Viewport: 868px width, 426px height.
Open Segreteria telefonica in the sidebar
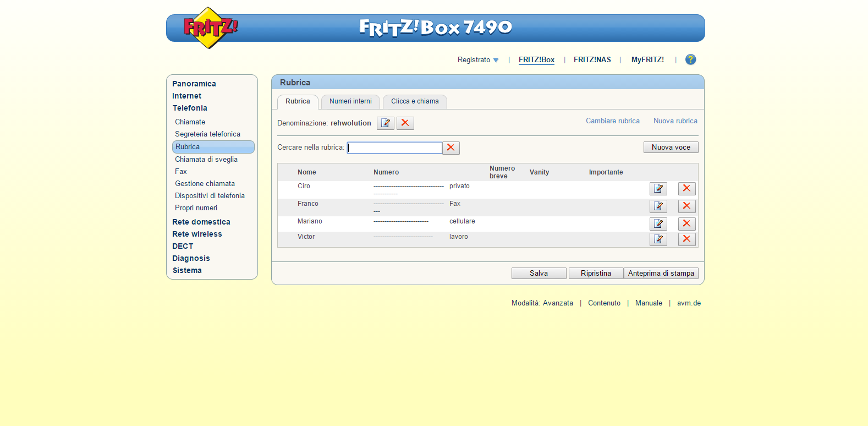tap(207, 134)
